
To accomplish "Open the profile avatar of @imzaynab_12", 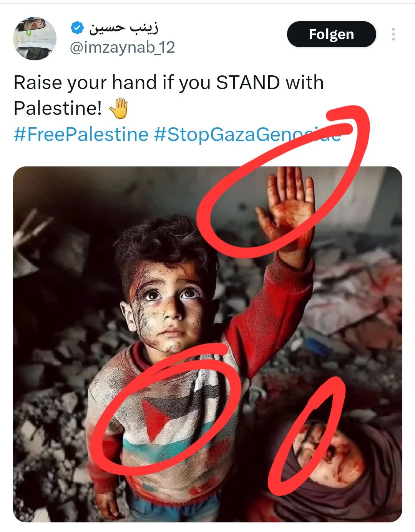I will point(35,38).
